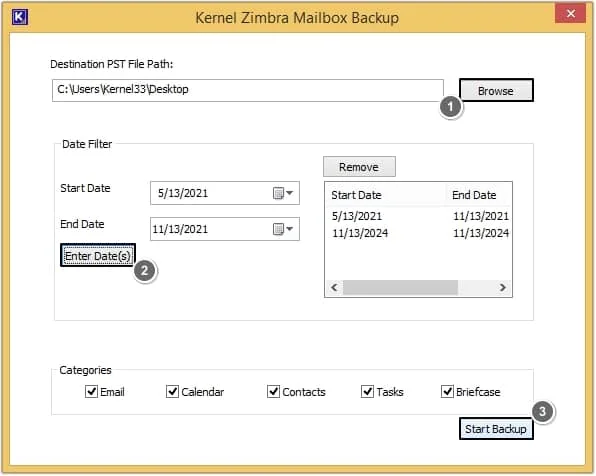Screen dimensions: 596x476
Task: Click the left scroll arrow of date list
Action: (x=334, y=287)
